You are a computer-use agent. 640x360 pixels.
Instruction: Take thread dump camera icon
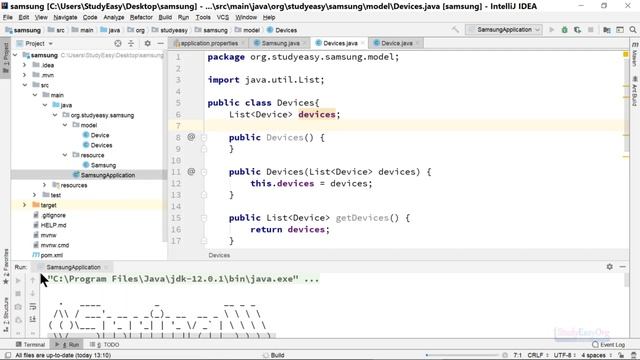click(18, 307)
